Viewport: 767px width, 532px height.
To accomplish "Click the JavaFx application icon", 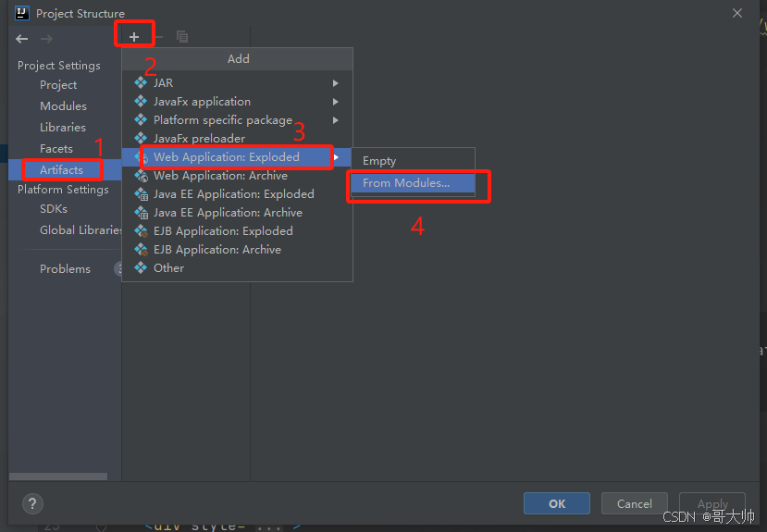I will (x=141, y=101).
